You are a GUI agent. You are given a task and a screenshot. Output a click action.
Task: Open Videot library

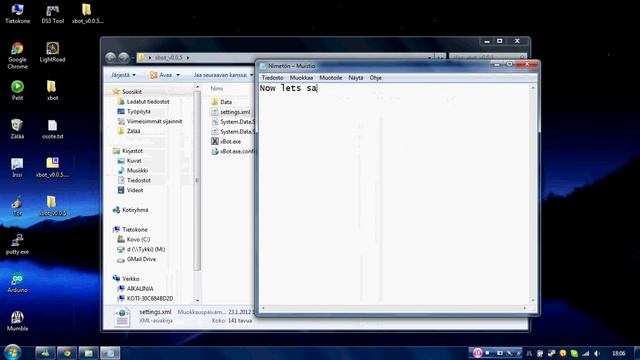coord(130,190)
